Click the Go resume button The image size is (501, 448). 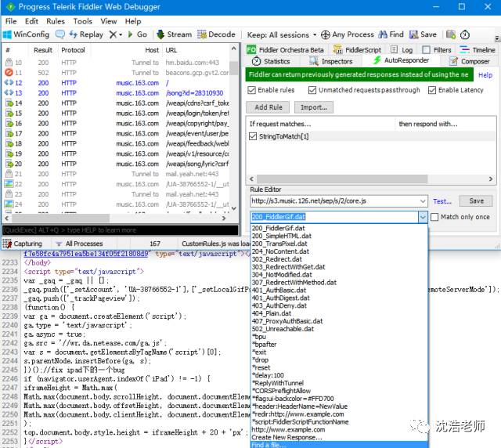click(x=138, y=34)
